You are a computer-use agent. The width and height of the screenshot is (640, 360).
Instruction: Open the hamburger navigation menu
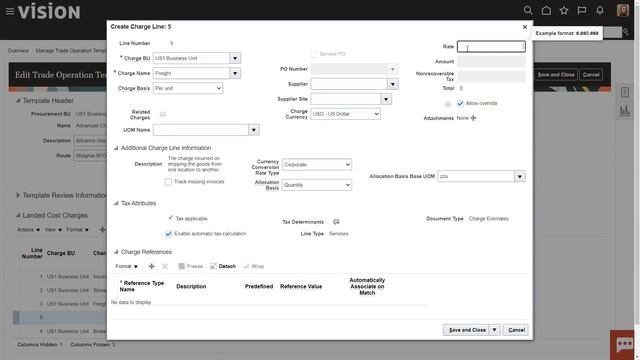coord(10,11)
